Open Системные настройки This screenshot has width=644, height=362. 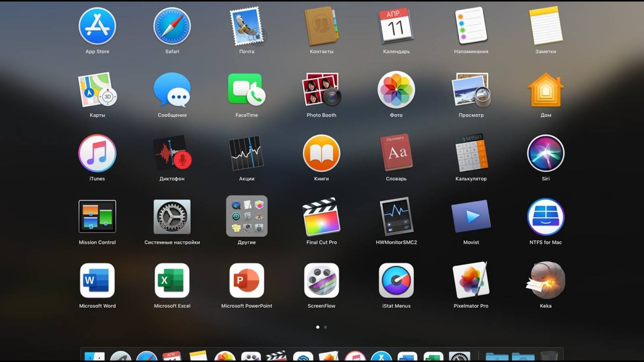pyautogui.click(x=172, y=217)
